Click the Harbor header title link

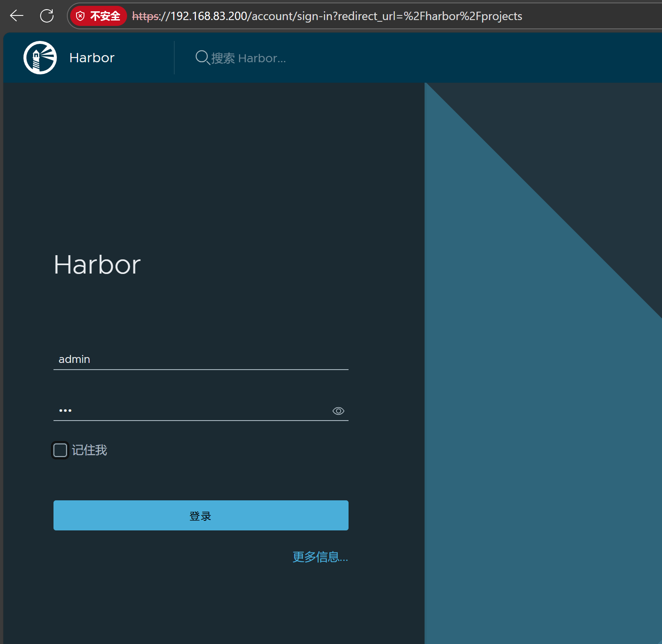pyautogui.click(x=92, y=58)
